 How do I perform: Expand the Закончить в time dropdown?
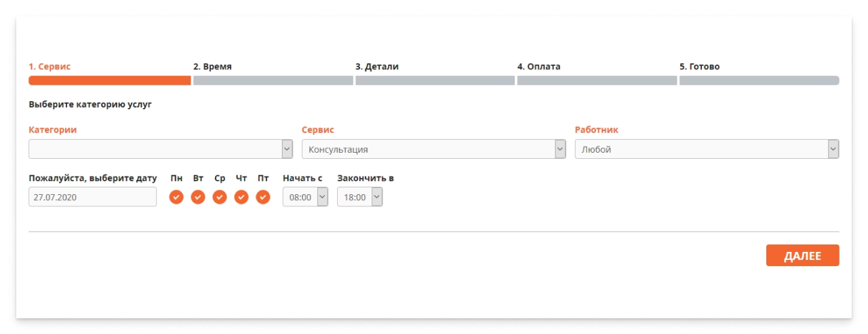click(x=359, y=198)
